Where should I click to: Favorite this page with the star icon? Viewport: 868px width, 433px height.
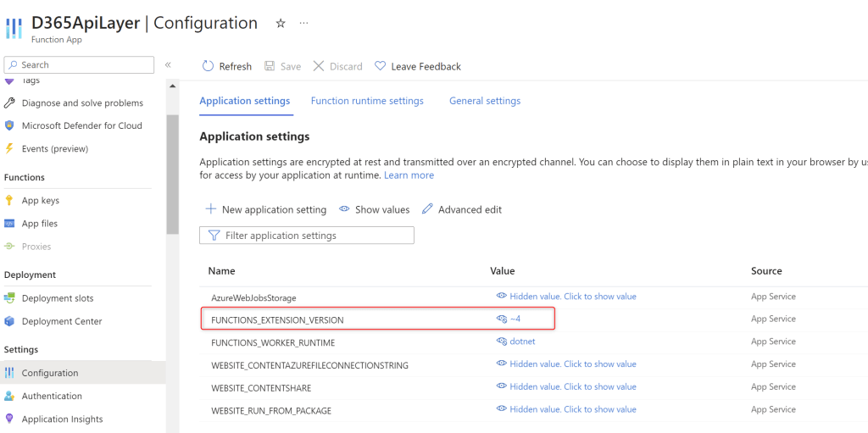point(281,24)
